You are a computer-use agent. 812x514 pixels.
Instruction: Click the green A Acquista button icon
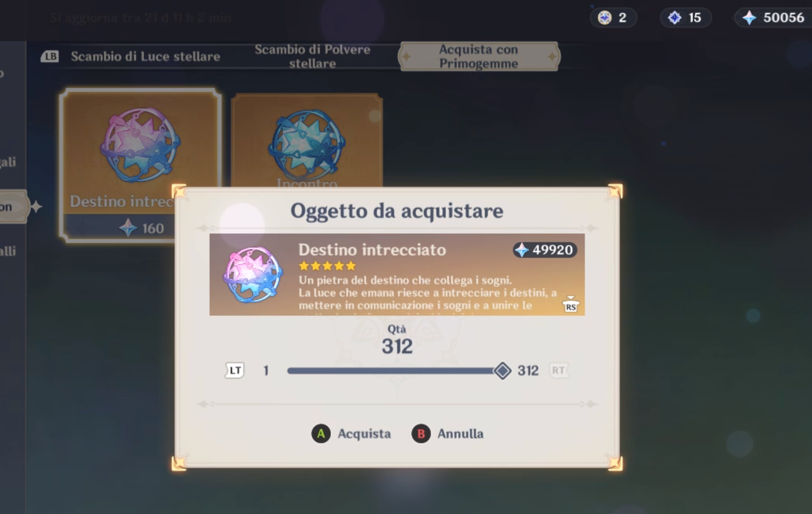pyautogui.click(x=321, y=433)
